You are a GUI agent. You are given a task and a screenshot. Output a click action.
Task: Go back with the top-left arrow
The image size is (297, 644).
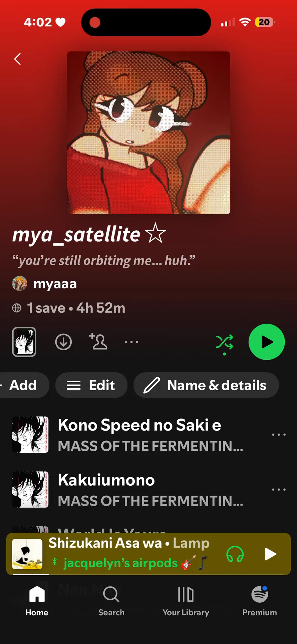(18, 59)
